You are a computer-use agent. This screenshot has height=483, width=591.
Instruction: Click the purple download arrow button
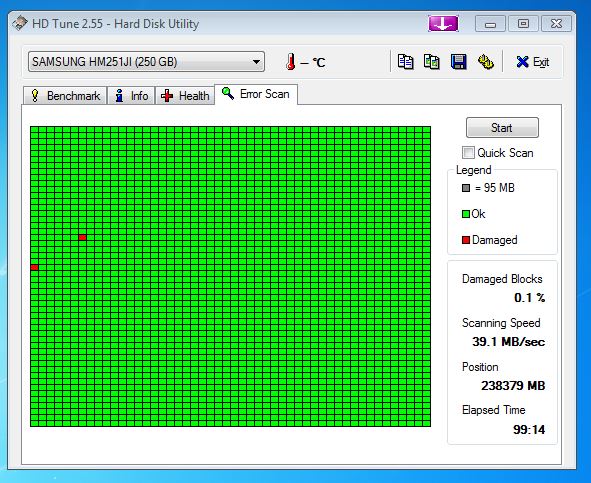point(443,24)
